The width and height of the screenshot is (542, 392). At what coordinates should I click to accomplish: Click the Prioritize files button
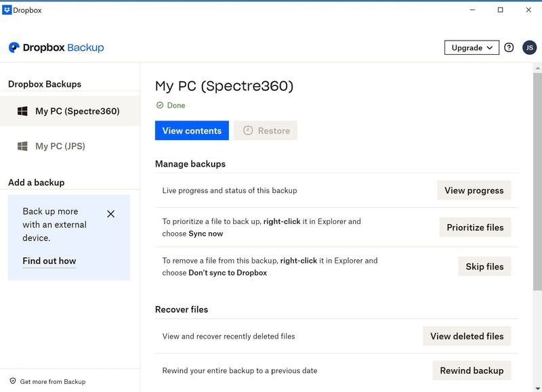pos(475,227)
